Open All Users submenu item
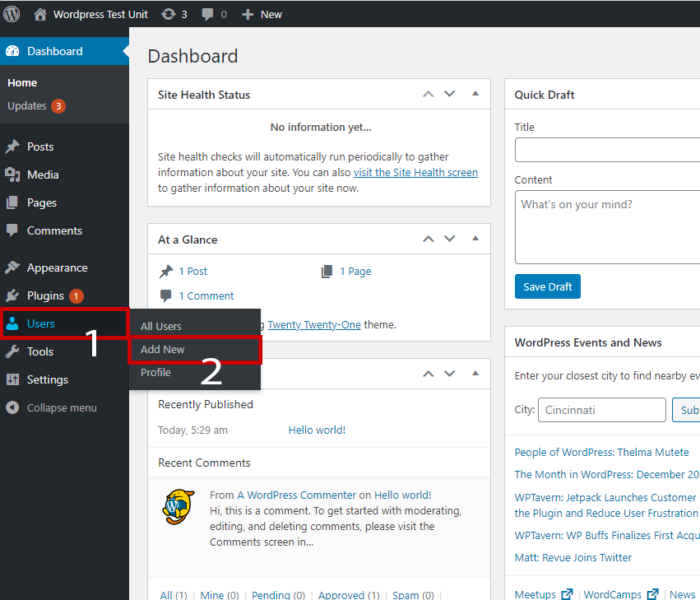The height and width of the screenshot is (600, 700). coord(160,326)
